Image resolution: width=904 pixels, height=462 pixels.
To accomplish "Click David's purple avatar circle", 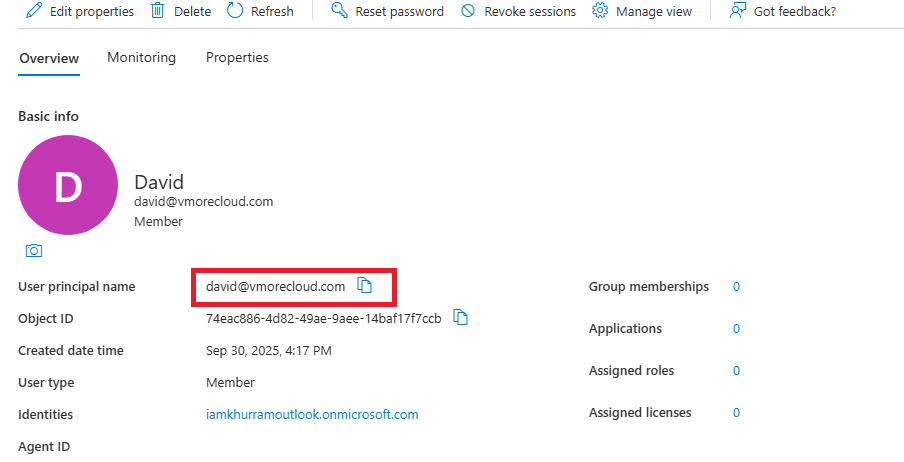I will click(67, 185).
